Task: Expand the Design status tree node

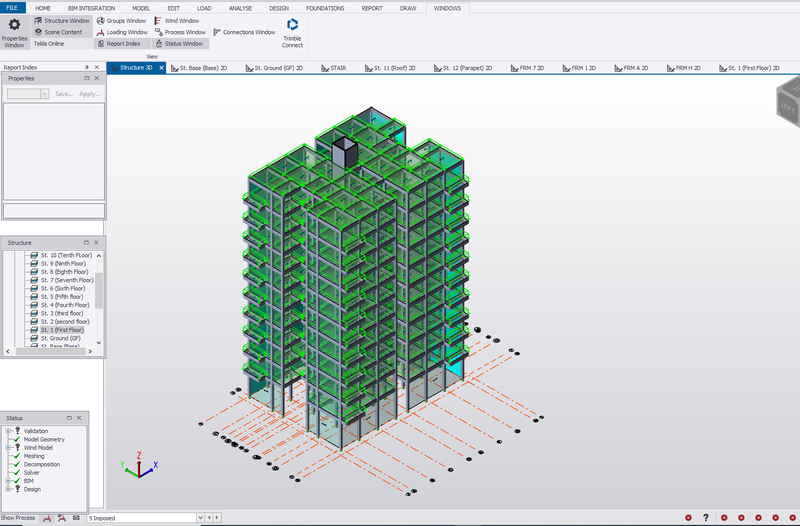Action: [8, 489]
